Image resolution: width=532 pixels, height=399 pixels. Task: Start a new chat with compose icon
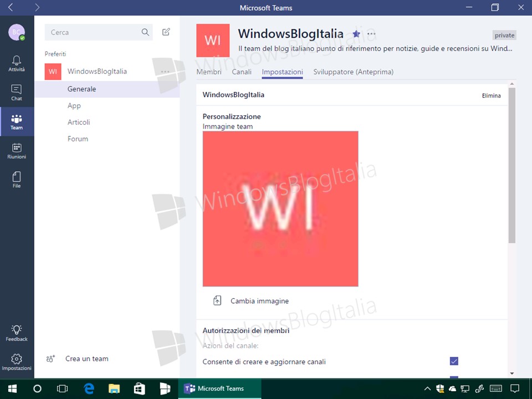(166, 32)
